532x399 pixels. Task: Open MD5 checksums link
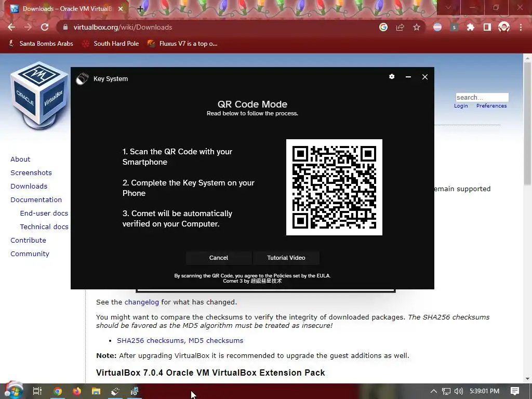[216, 341]
